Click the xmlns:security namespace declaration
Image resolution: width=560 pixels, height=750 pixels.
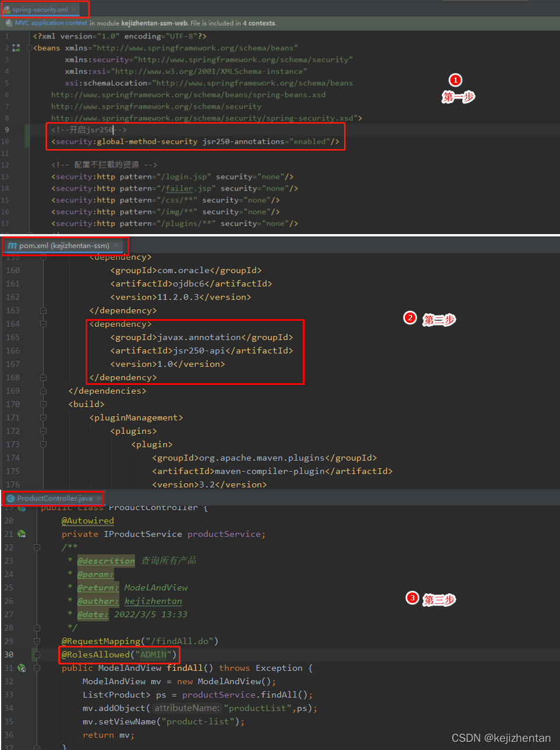(x=209, y=60)
